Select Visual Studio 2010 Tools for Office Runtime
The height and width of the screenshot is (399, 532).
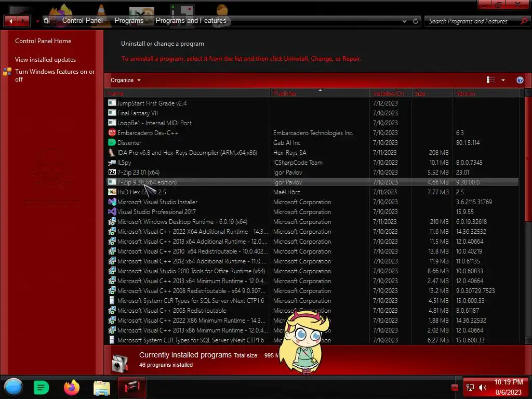click(x=312, y=271)
